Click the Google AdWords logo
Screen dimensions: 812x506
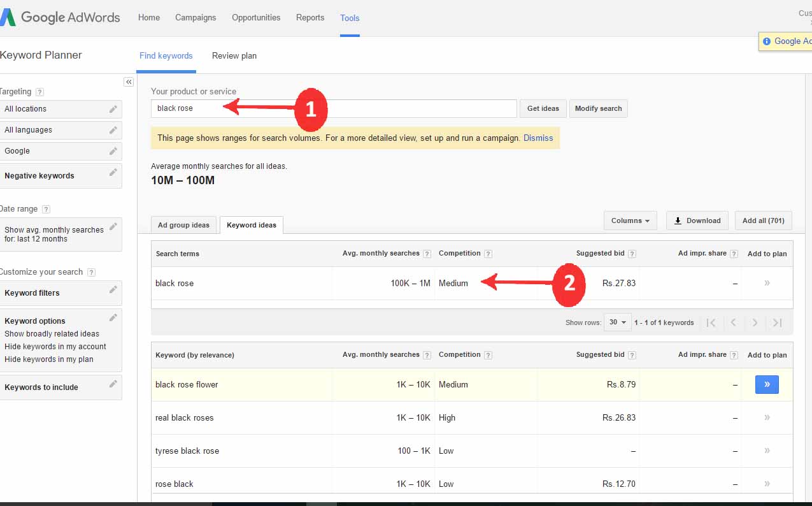(60, 17)
